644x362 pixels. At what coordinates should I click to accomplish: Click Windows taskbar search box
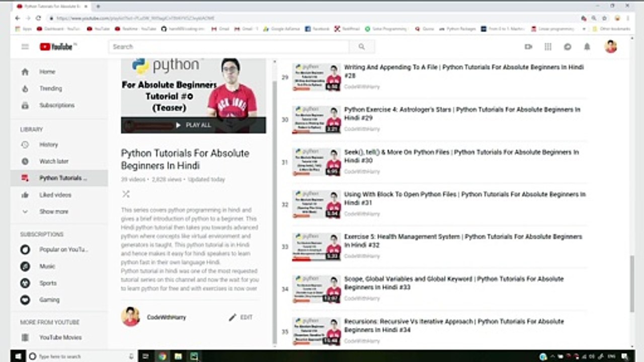click(x=82, y=356)
